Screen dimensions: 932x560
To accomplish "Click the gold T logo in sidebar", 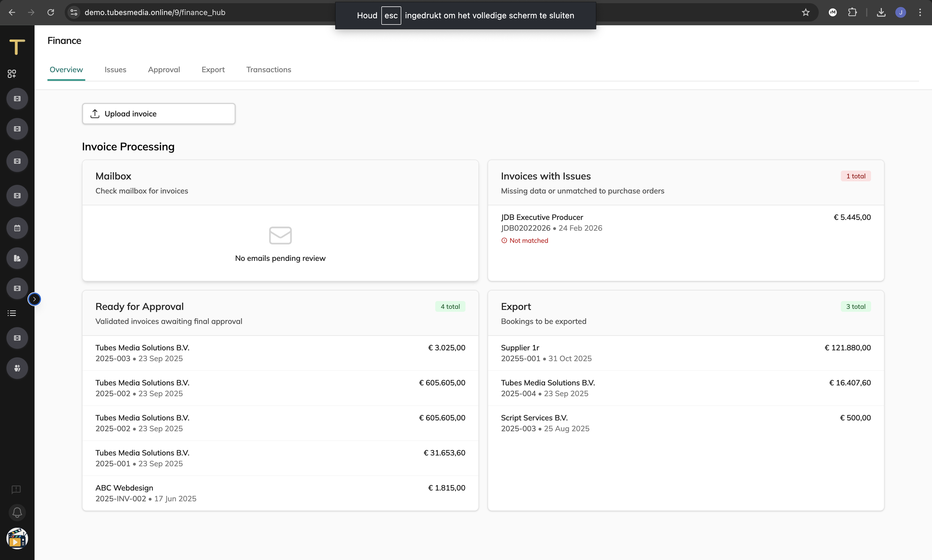I will (17, 47).
